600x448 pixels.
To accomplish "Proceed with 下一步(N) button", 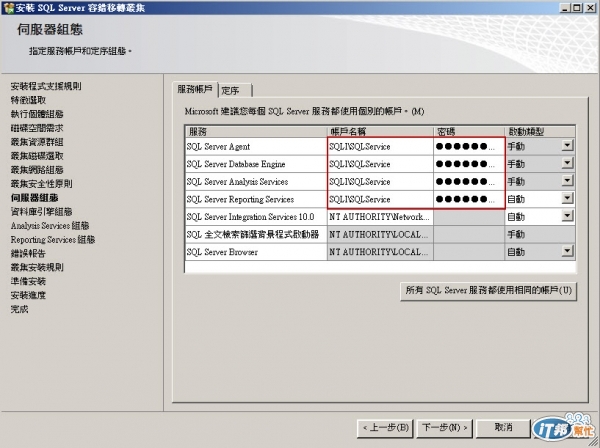I will click(445, 428).
